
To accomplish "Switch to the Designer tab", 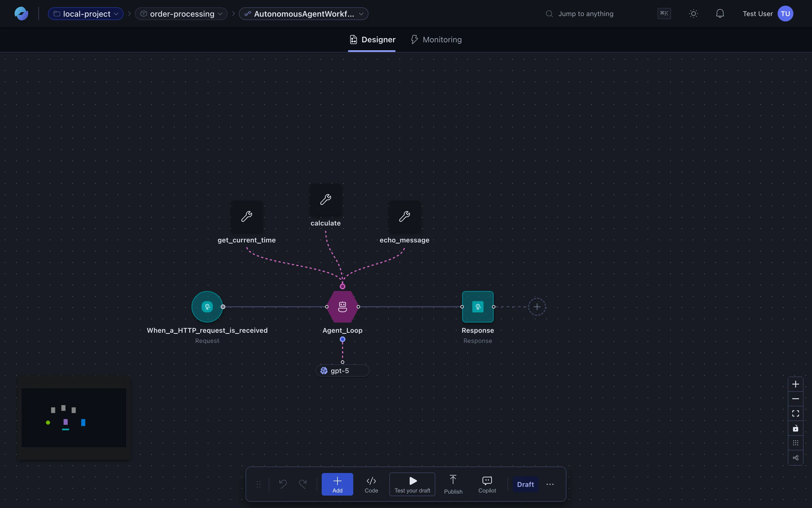I will pos(372,40).
